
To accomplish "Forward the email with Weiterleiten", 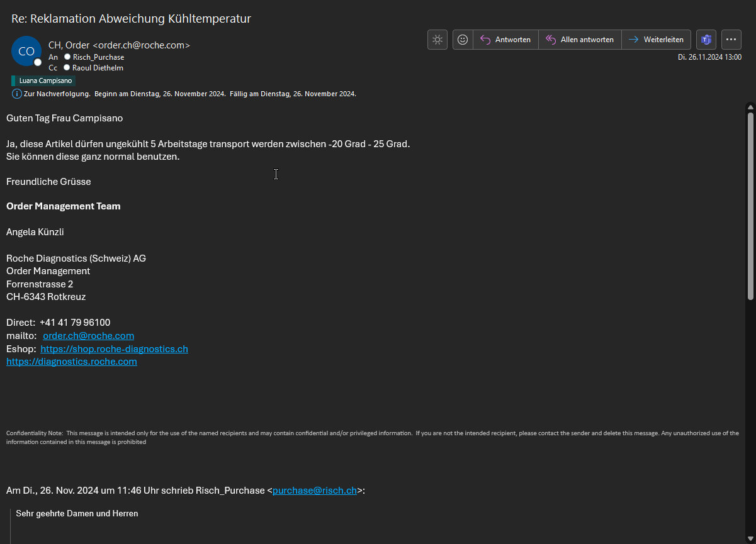I will (656, 40).
